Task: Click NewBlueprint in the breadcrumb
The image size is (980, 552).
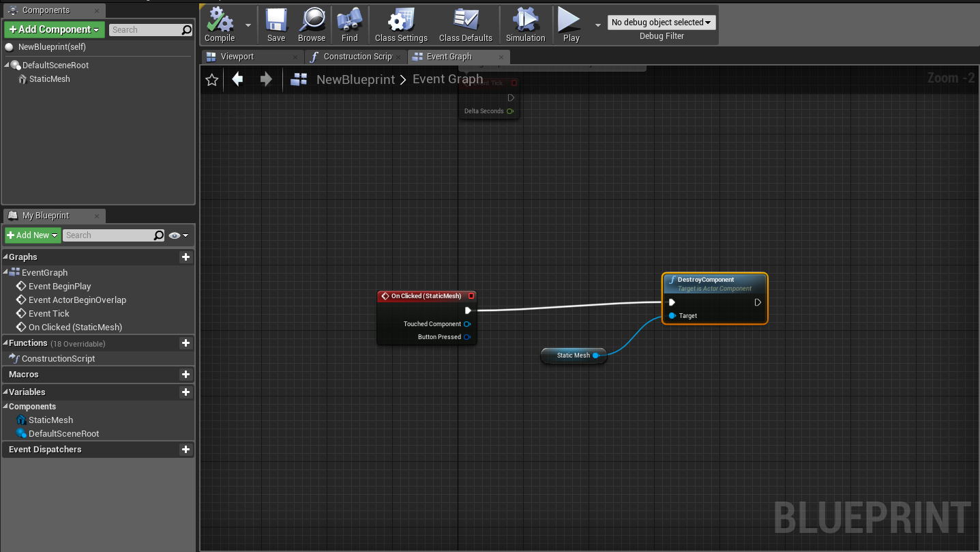Action: click(x=355, y=80)
